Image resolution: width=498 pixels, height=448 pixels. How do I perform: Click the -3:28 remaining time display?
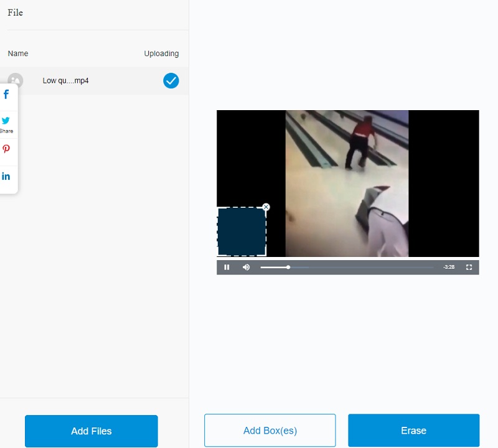tap(448, 267)
